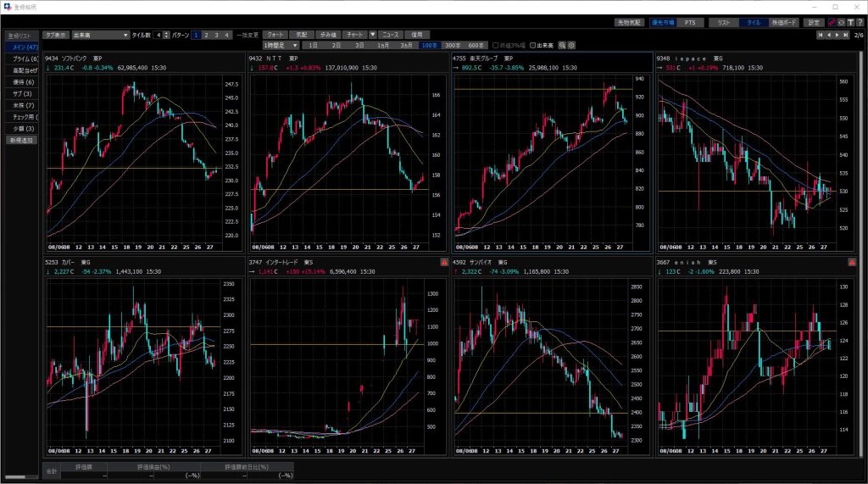
Task: Switch to リスト view tab
Action: pos(723,22)
